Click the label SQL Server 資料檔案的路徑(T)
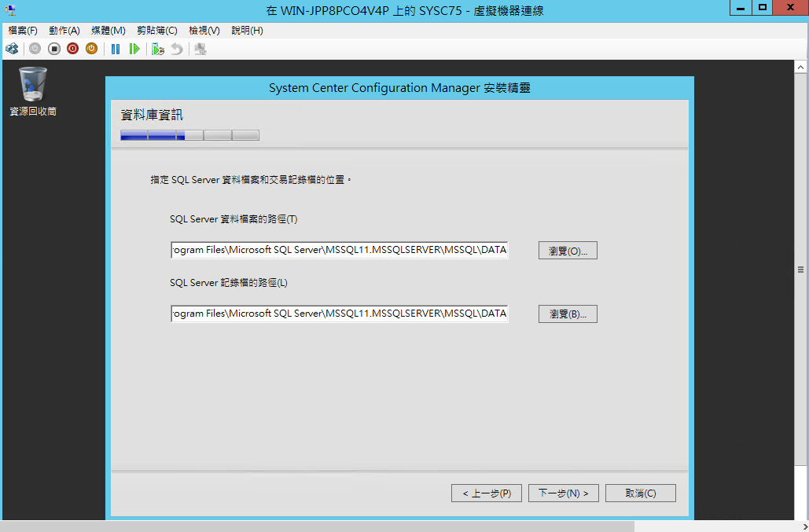 coord(234,219)
